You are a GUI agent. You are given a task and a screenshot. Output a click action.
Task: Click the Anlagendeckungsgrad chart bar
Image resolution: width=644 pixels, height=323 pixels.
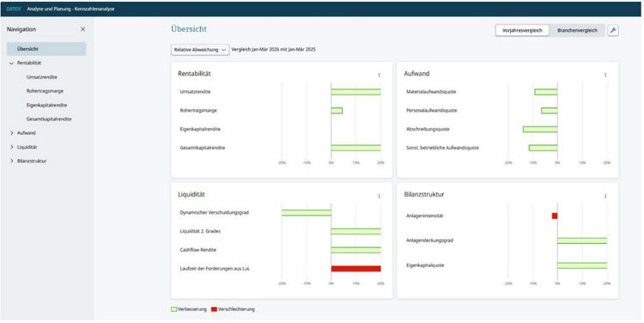click(582, 241)
